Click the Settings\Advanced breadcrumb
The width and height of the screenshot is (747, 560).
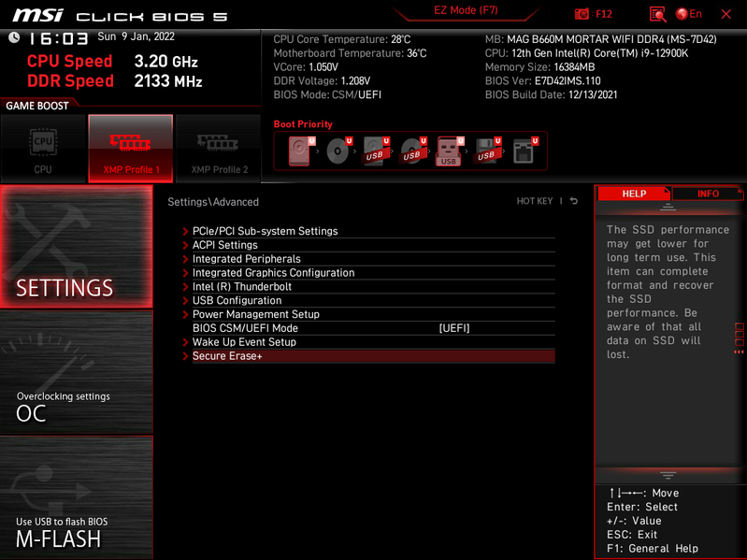pos(213,202)
